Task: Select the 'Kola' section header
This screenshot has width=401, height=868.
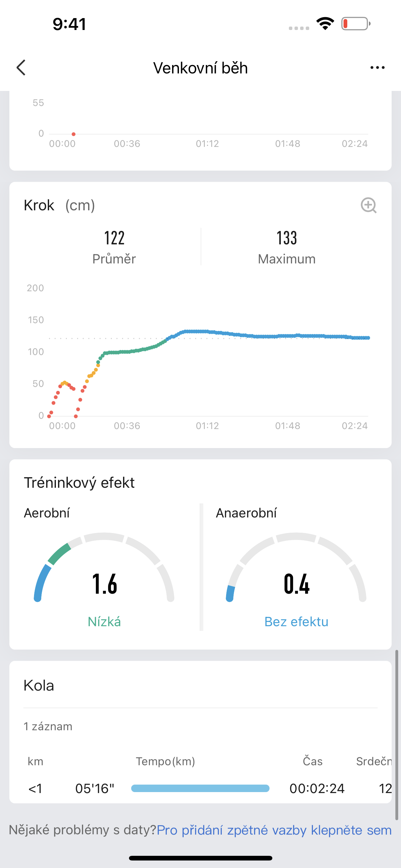Action: coord(38,685)
